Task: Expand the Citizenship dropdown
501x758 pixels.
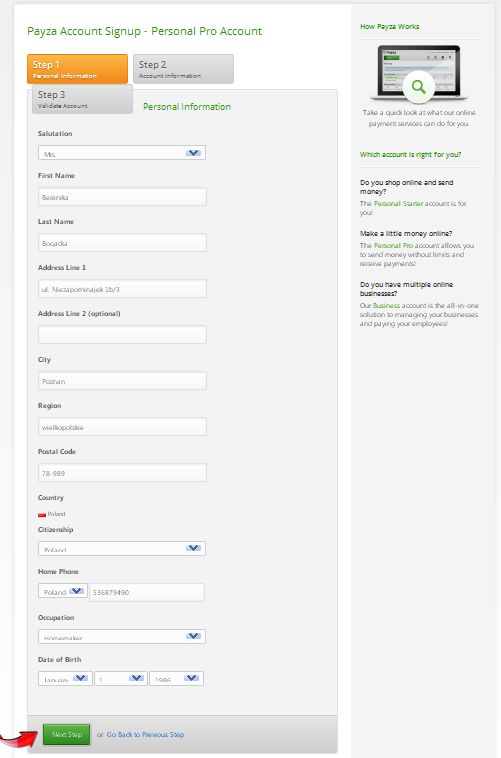Action: [122, 548]
